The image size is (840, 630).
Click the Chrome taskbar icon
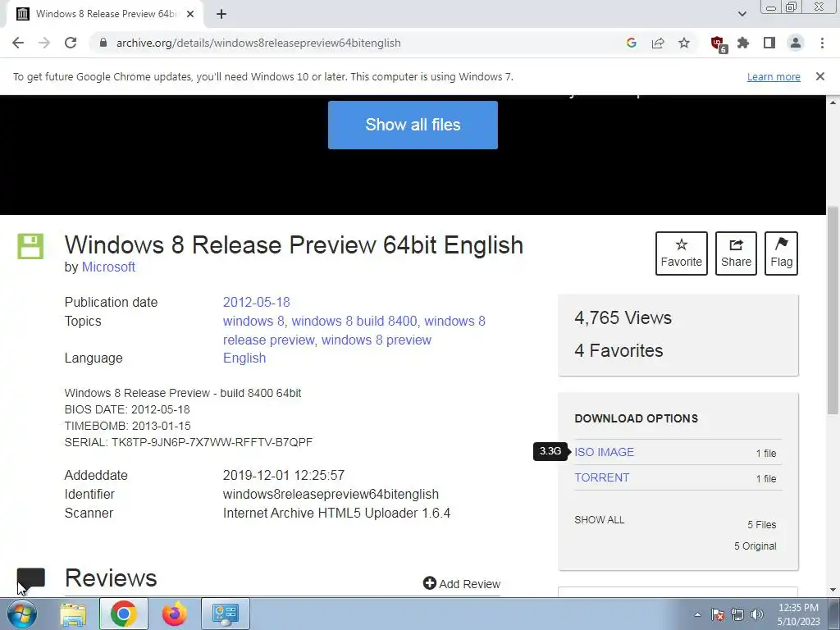124,614
